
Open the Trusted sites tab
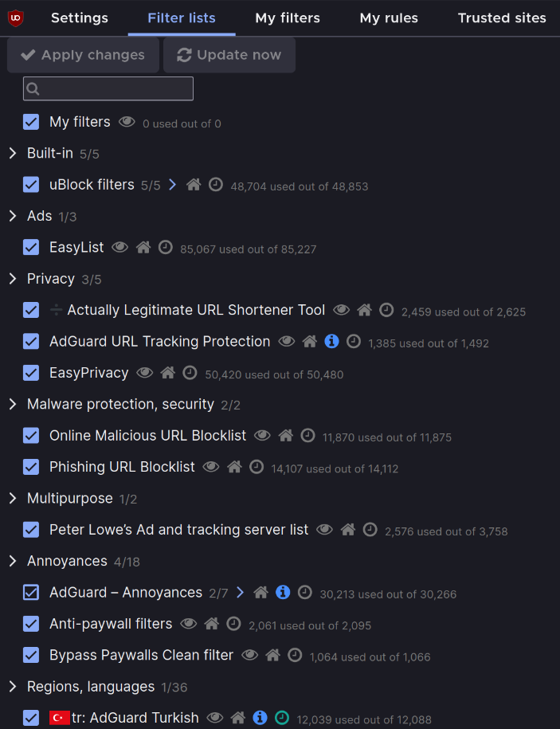tap(502, 18)
